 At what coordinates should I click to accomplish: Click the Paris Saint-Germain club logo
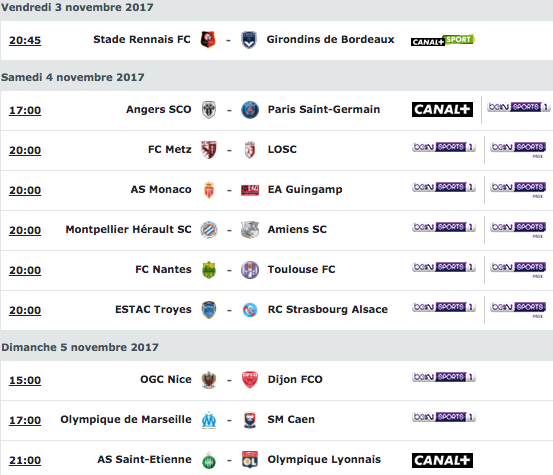pos(250,110)
